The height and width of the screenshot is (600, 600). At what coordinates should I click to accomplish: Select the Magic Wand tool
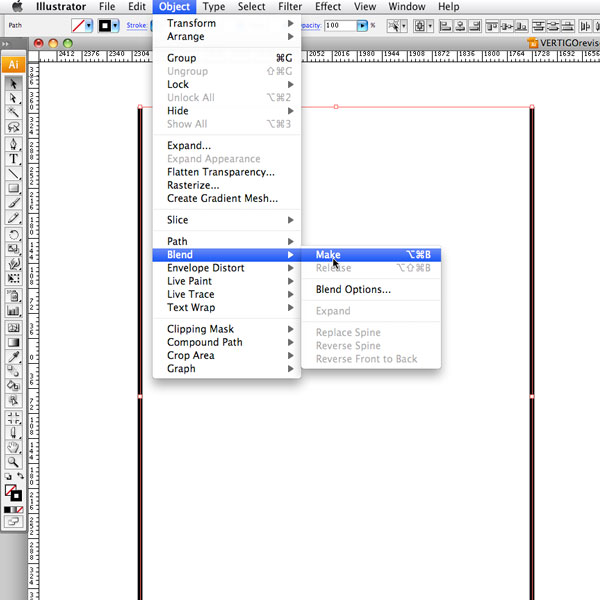coord(13,112)
